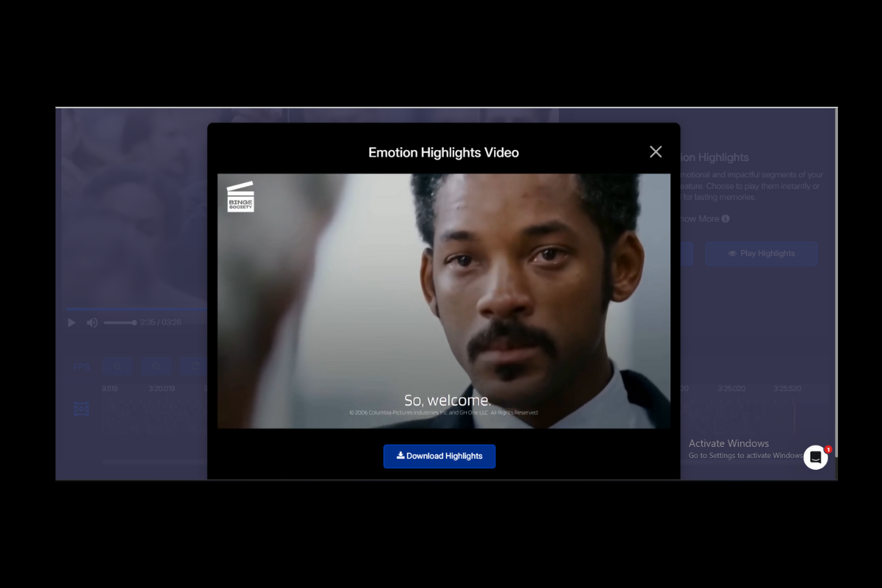Click the FPS label in timeline toolbar
Viewport: 882px width, 588px height.
point(81,366)
